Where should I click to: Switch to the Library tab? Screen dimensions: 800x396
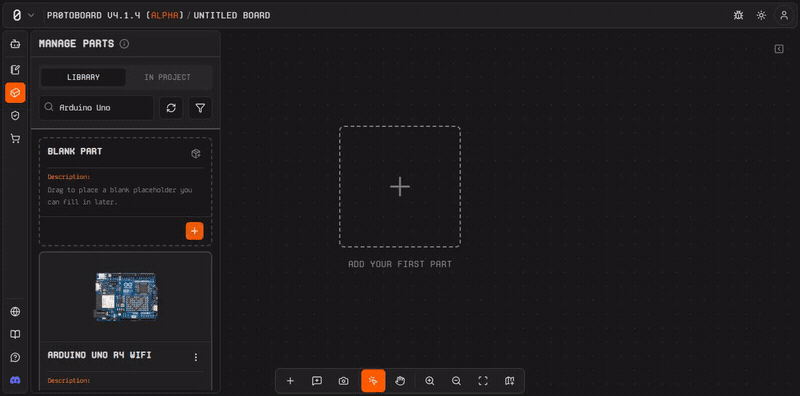[83, 78]
